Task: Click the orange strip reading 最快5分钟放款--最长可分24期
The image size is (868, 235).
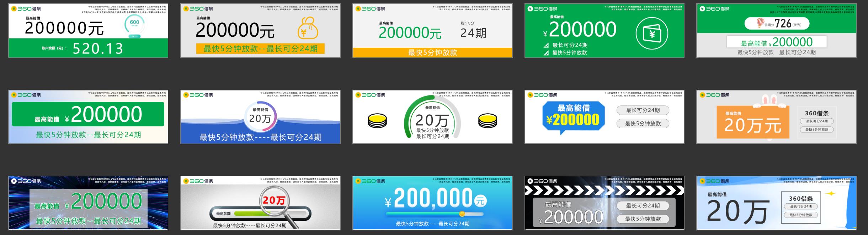Action: click(260, 49)
